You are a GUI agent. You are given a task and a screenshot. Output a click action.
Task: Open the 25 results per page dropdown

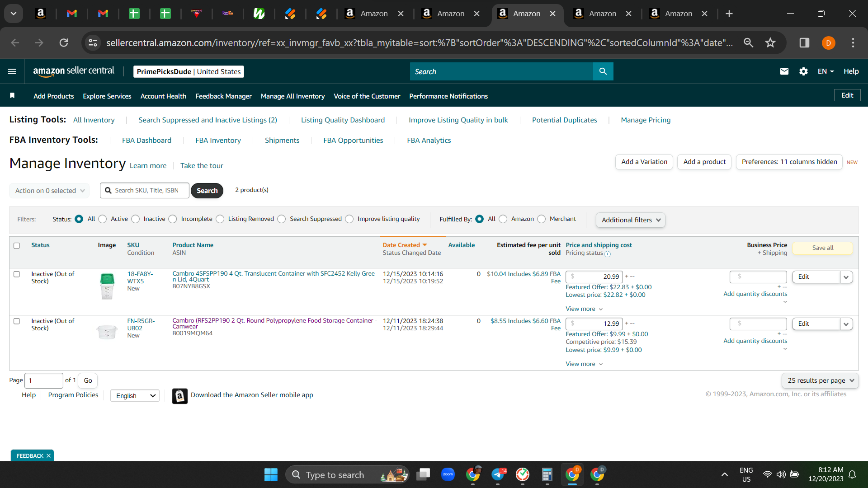(820, 380)
